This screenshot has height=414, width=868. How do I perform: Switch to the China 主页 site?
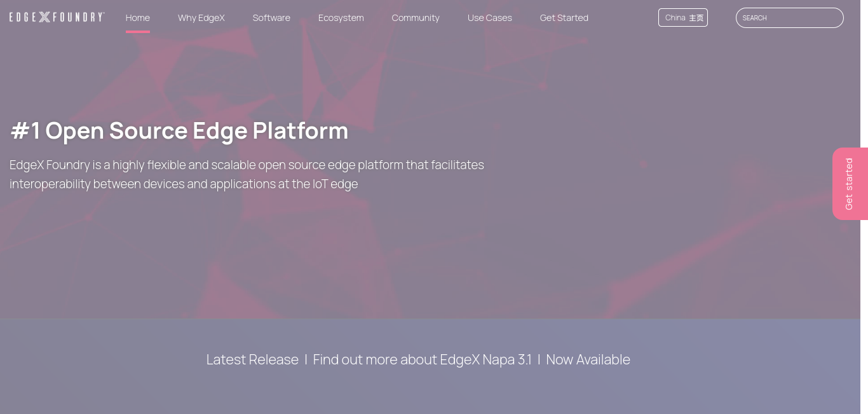[x=683, y=18]
